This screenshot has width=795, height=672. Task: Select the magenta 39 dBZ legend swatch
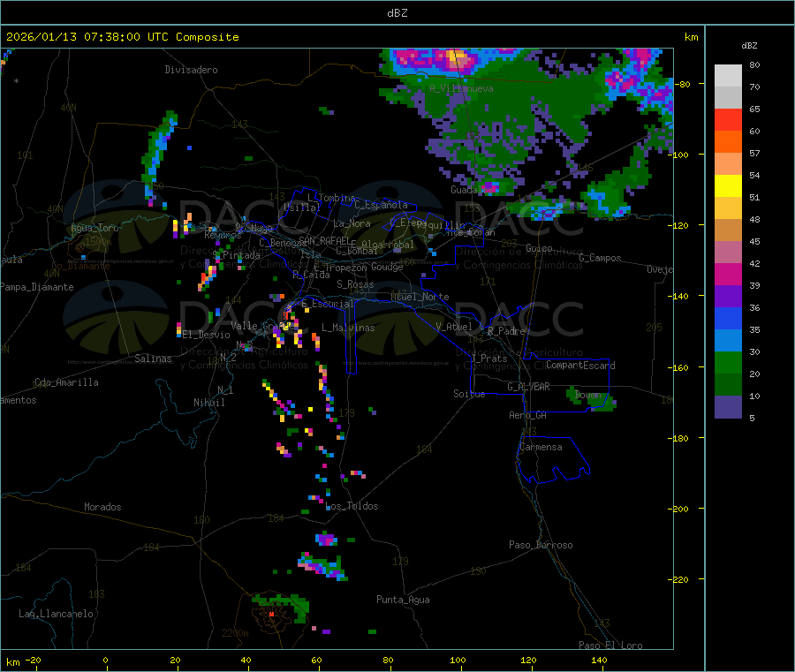(728, 274)
